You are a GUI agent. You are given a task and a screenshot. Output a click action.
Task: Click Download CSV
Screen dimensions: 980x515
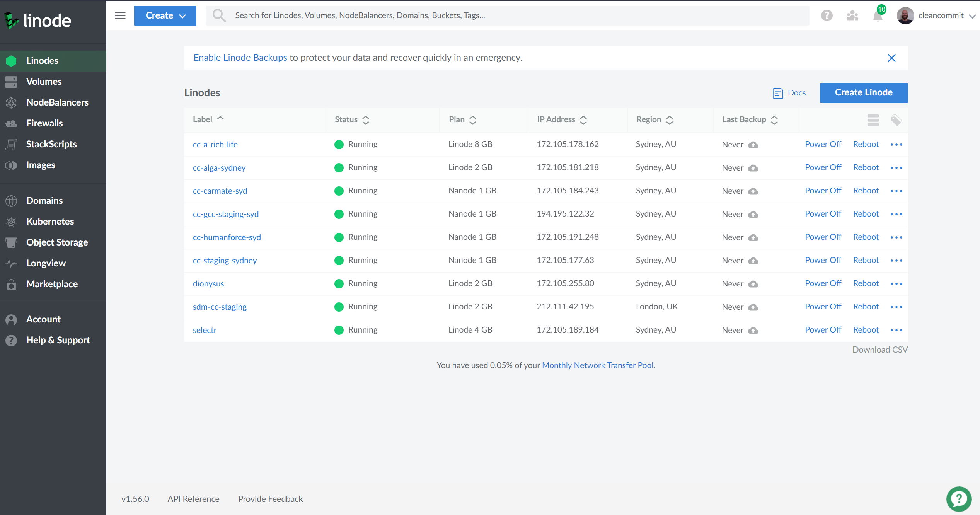click(880, 350)
